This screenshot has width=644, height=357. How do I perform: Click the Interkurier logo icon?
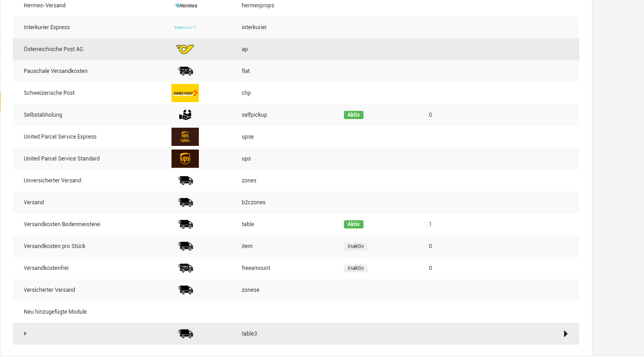(x=185, y=27)
